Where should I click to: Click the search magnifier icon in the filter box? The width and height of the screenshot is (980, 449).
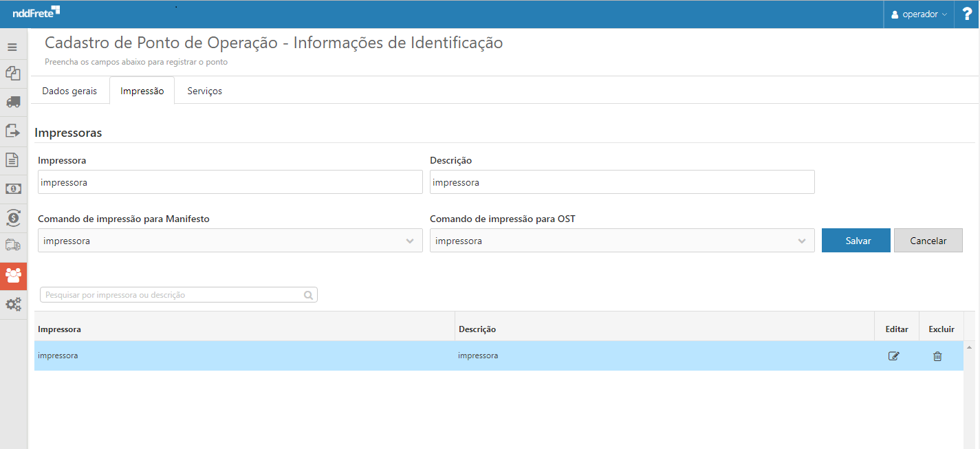coord(309,295)
